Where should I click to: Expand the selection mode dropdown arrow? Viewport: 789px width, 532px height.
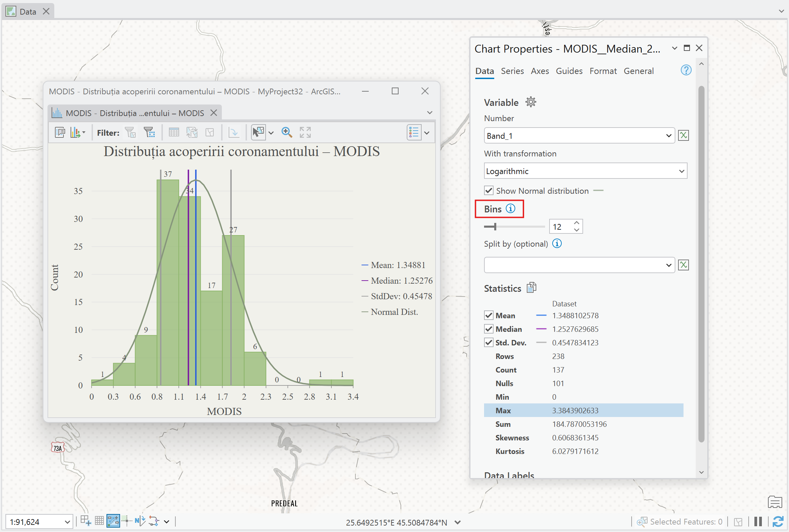[271, 133]
